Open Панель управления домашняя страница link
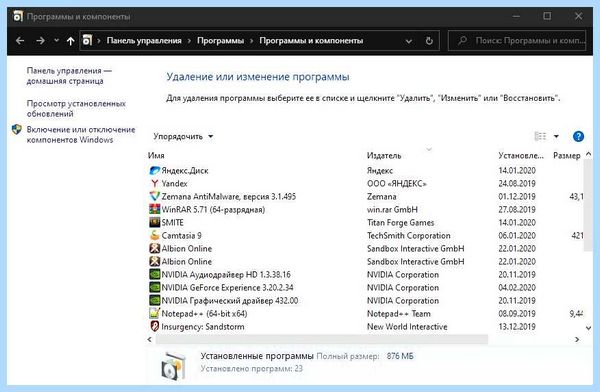Screen dimensions: 600x392 [x=69, y=76]
